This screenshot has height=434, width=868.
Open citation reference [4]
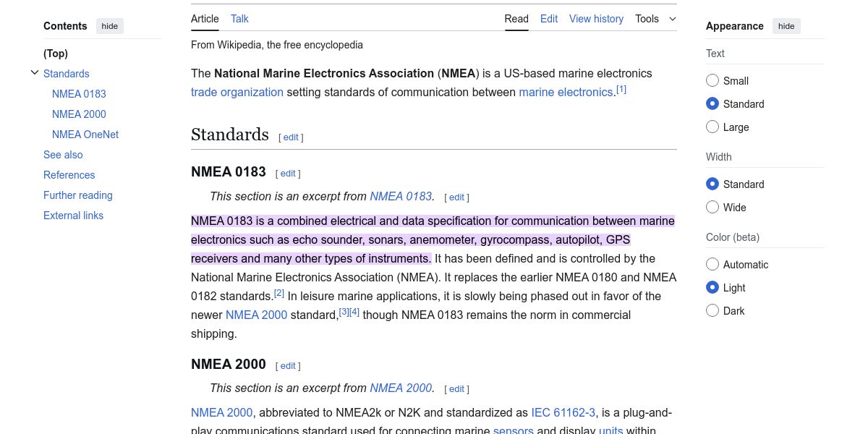click(354, 312)
